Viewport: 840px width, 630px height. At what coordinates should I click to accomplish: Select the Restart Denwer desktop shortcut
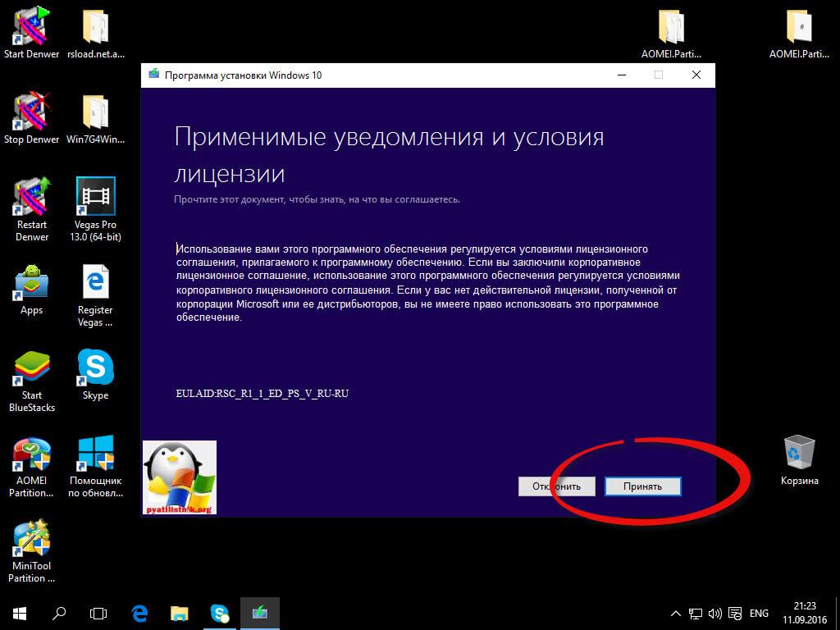(32, 209)
